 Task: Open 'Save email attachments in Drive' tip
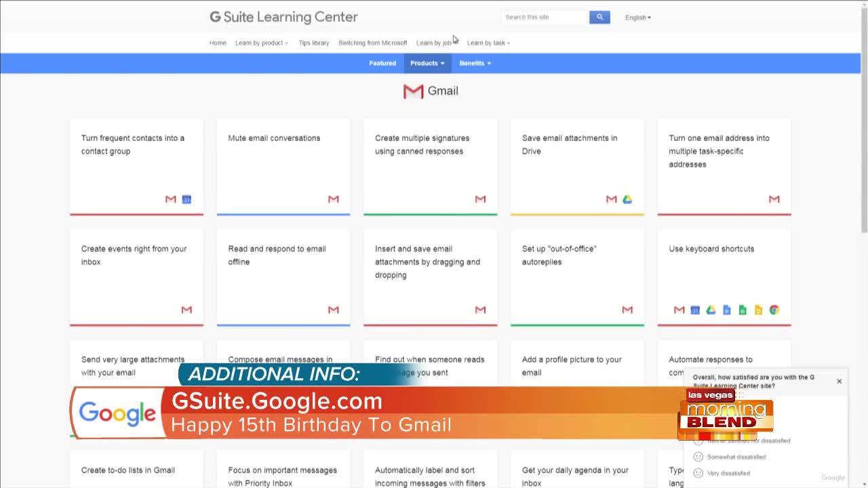(577, 167)
